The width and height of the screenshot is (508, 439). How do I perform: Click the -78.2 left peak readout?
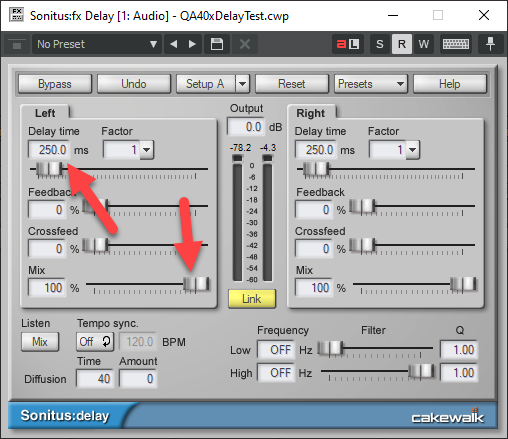(x=240, y=148)
